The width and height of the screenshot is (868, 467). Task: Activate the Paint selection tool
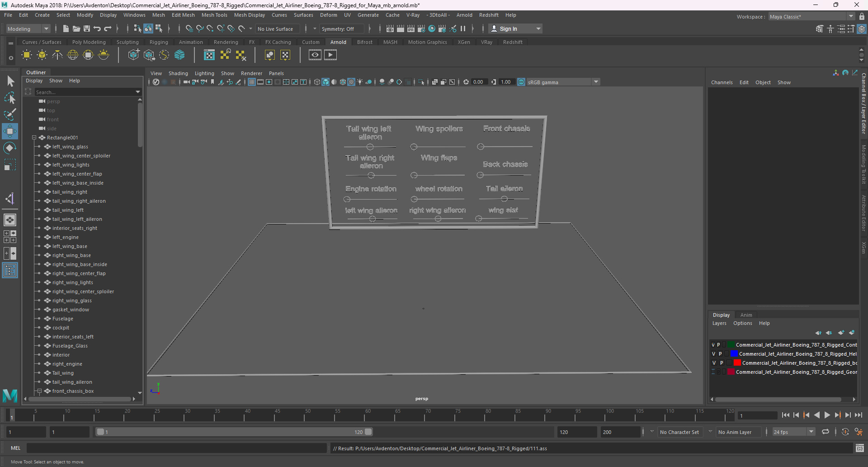tap(10, 114)
